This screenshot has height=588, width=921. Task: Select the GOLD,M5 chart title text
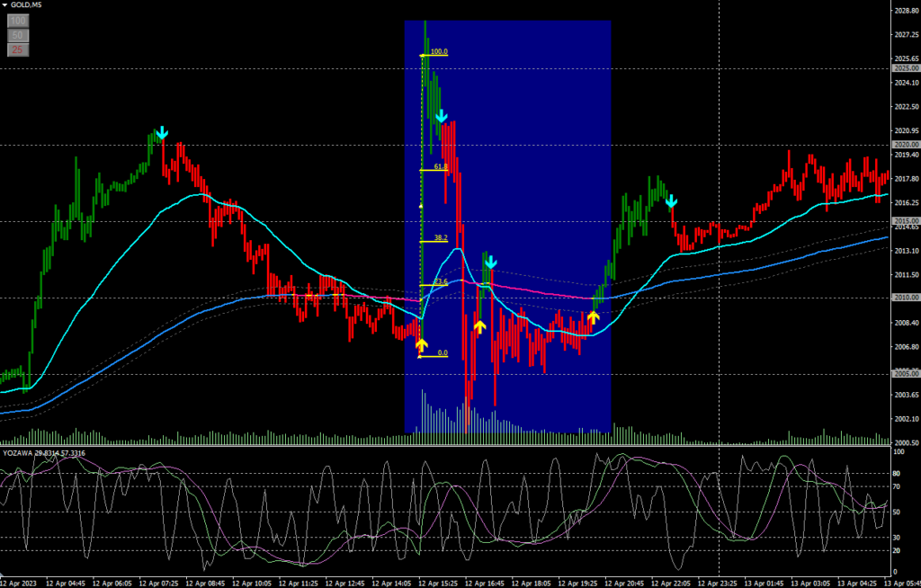(x=26, y=5)
